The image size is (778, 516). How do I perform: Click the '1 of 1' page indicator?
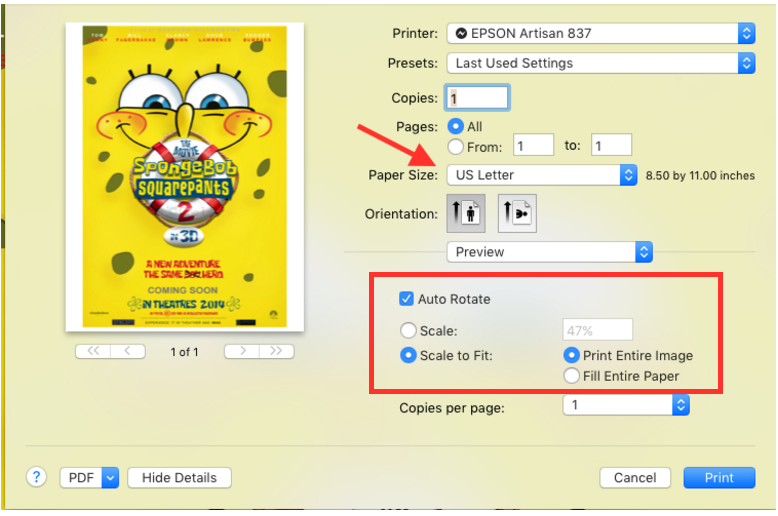point(185,352)
